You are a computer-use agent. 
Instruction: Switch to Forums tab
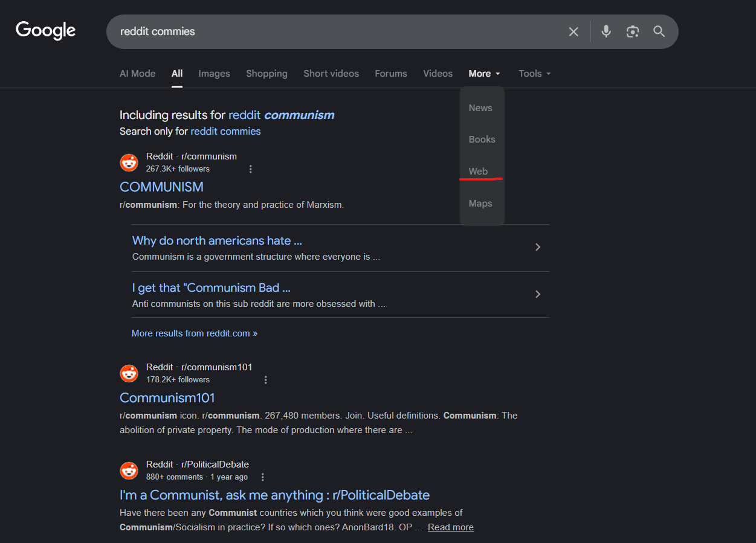tap(391, 74)
